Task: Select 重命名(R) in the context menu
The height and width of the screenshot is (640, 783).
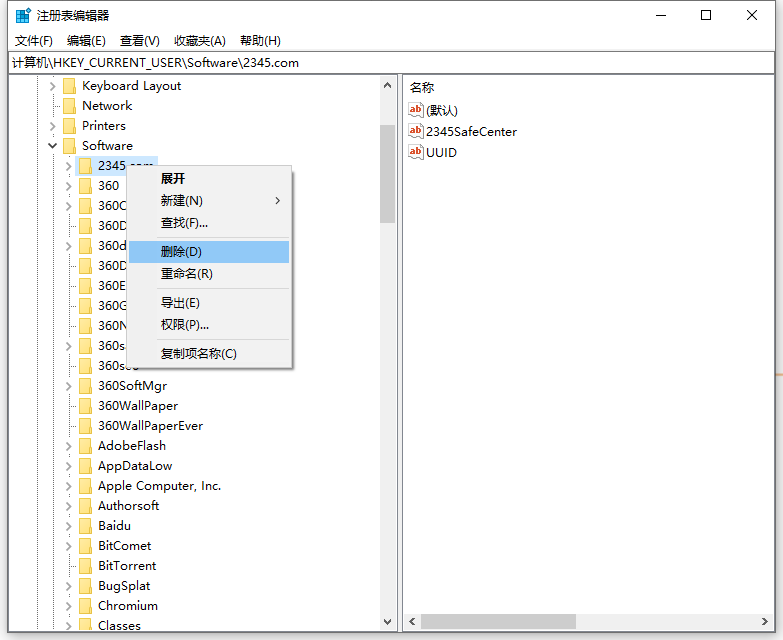Action: tap(186, 274)
